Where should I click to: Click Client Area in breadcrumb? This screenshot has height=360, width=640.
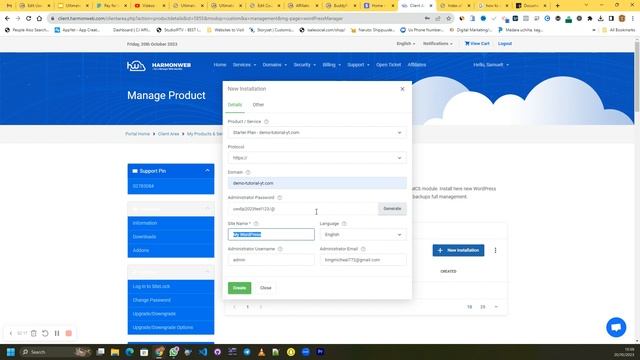point(169,134)
